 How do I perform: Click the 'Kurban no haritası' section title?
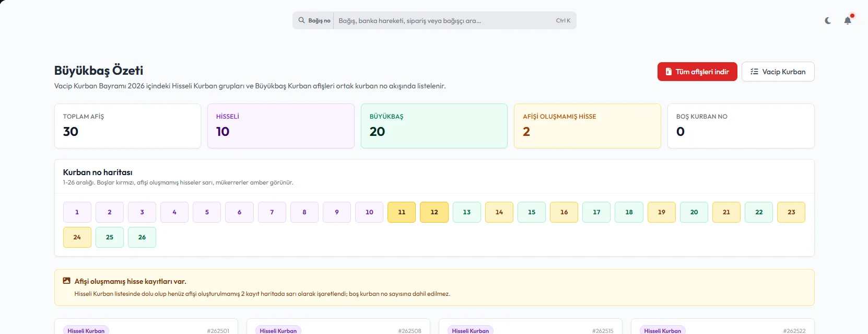click(98, 172)
